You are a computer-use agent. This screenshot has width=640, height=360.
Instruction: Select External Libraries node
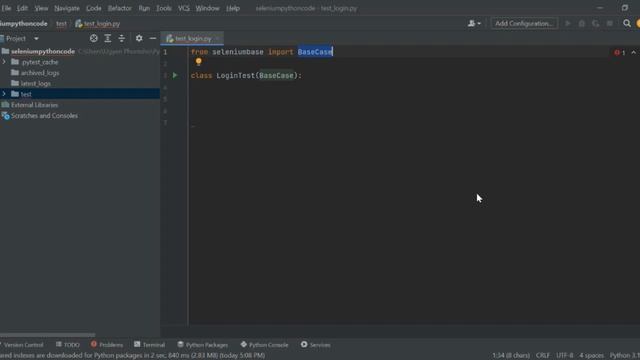coord(34,105)
